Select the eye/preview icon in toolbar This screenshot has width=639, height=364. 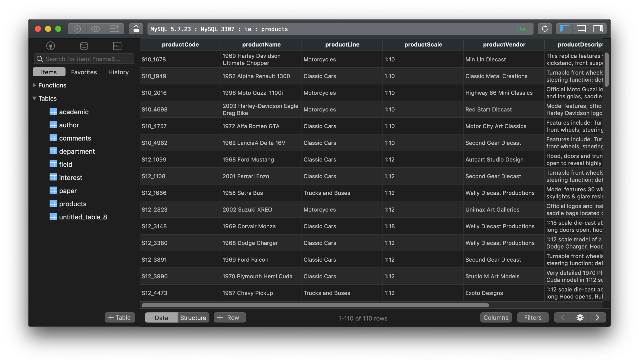pos(96,29)
